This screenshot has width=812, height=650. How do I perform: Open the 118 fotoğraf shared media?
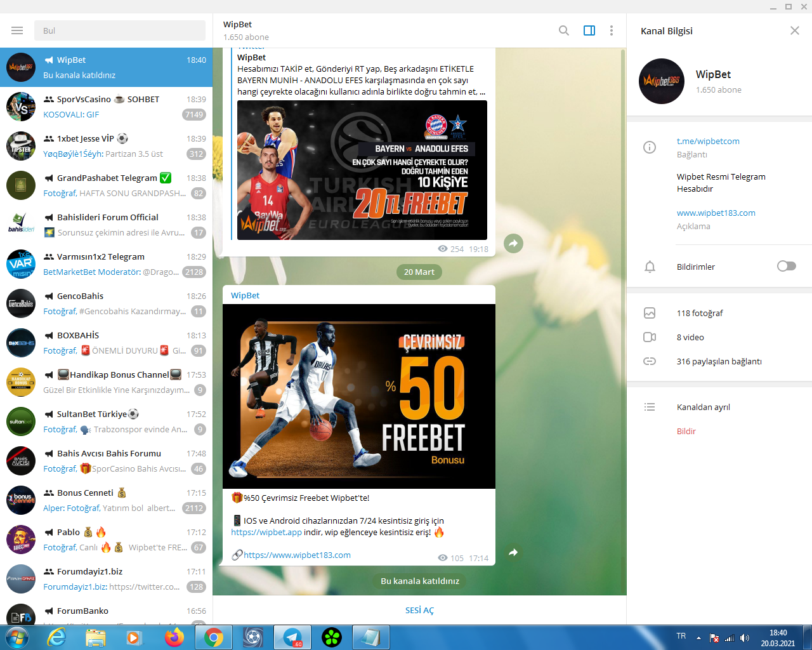click(700, 313)
